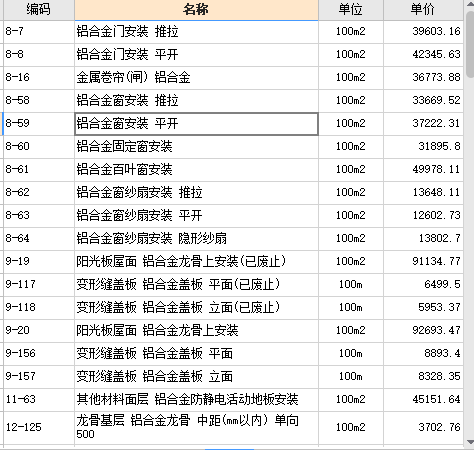Click the scroll-down arrow of vertical scrollbar
This screenshot has height=450, width=474.
(x=470, y=442)
